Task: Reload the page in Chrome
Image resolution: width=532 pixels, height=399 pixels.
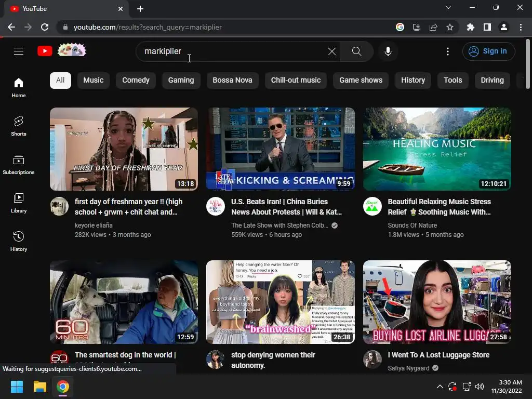Action: [45, 27]
